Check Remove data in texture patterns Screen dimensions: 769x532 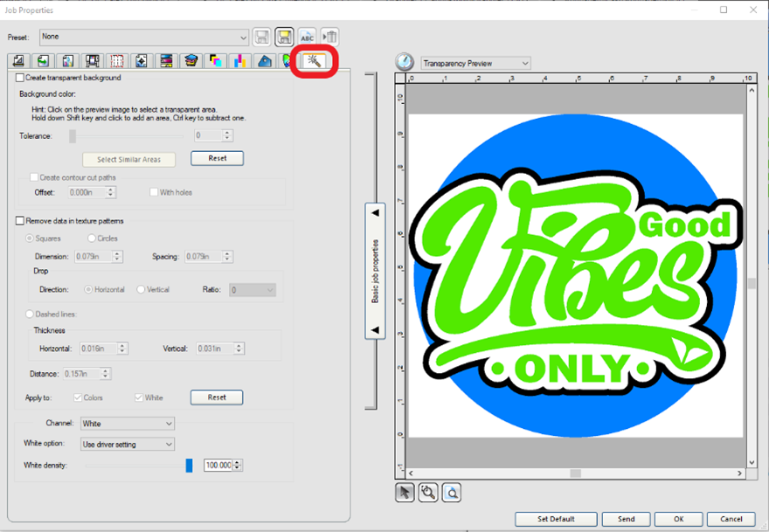(20, 221)
